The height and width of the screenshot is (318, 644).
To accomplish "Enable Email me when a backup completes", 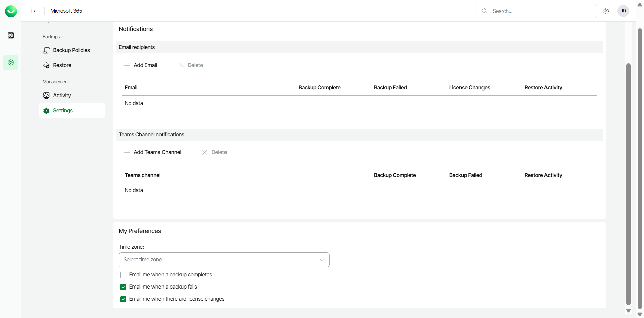I will pos(123,275).
